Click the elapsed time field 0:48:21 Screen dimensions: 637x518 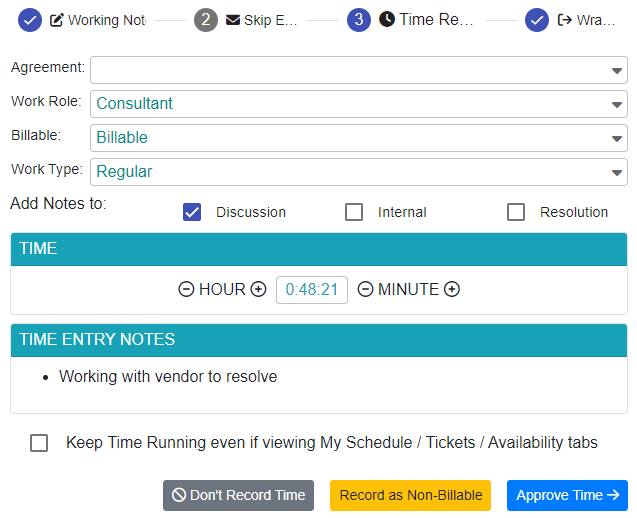tap(312, 290)
